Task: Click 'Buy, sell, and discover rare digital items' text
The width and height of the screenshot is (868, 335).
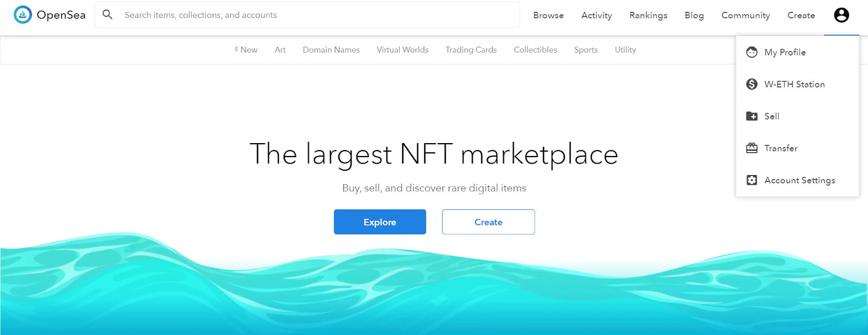Action: coord(434,188)
